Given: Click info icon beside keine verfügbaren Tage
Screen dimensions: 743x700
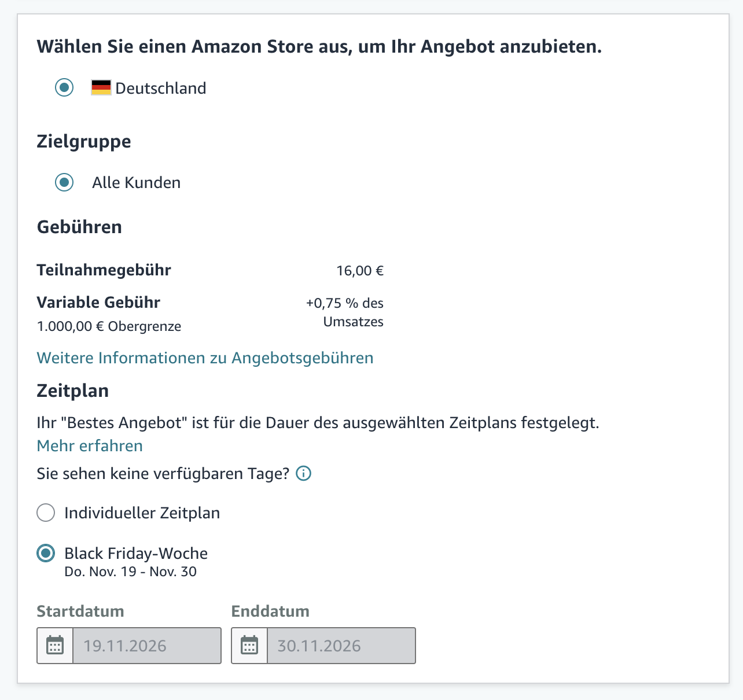Looking at the screenshot, I should pos(304,474).
